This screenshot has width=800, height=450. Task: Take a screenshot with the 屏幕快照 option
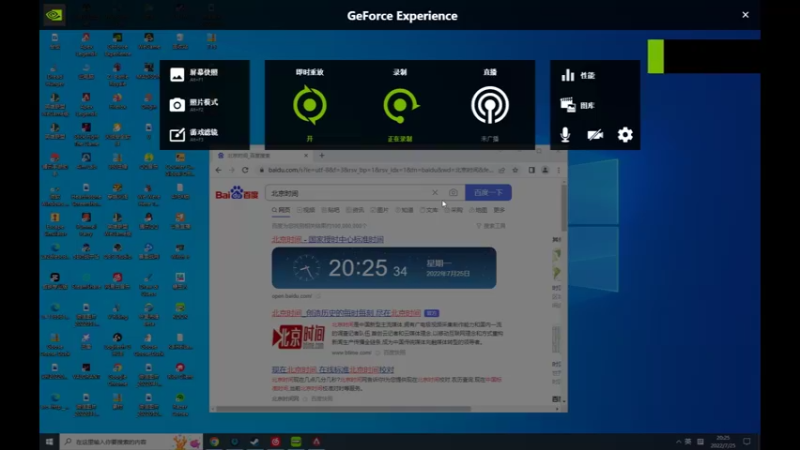point(194,74)
